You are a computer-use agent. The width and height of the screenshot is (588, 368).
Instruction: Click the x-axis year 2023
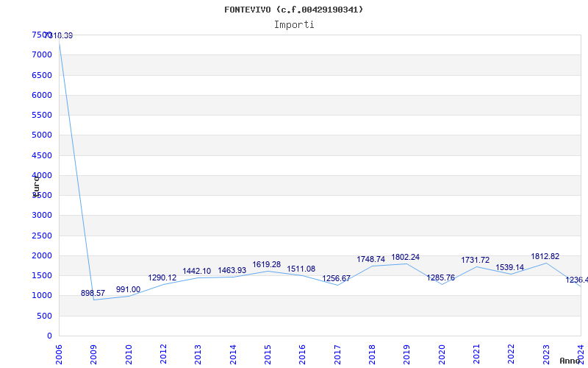click(546, 355)
